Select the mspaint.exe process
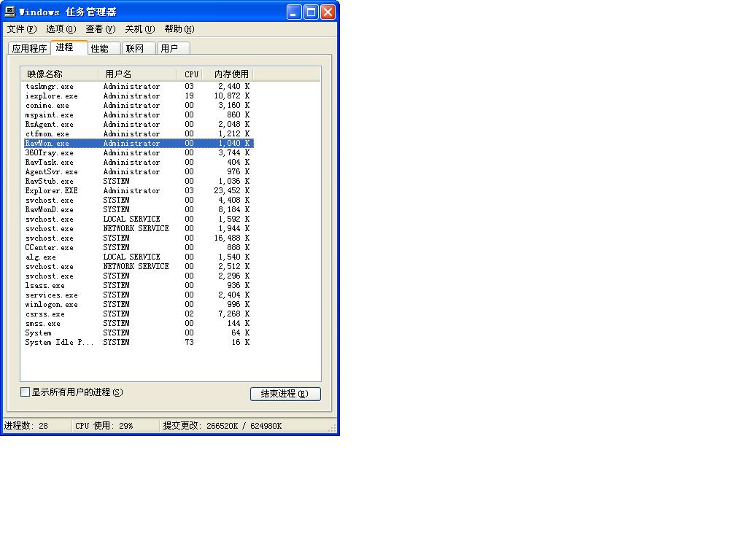The width and height of the screenshot is (747, 560). pyautogui.click(x=138, y=115)
